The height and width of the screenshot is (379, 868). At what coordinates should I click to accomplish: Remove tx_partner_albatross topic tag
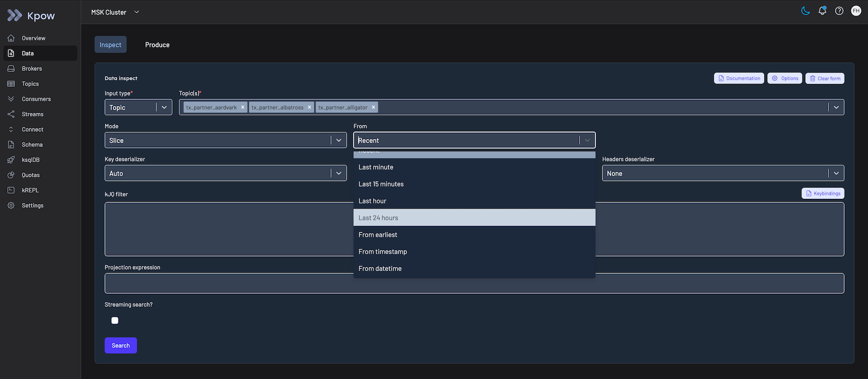[310, 107]
